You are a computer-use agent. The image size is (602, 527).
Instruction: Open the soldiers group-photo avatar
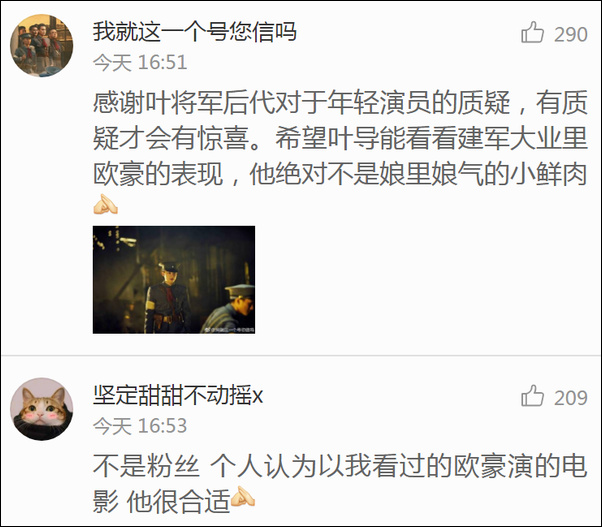[41, 45]
